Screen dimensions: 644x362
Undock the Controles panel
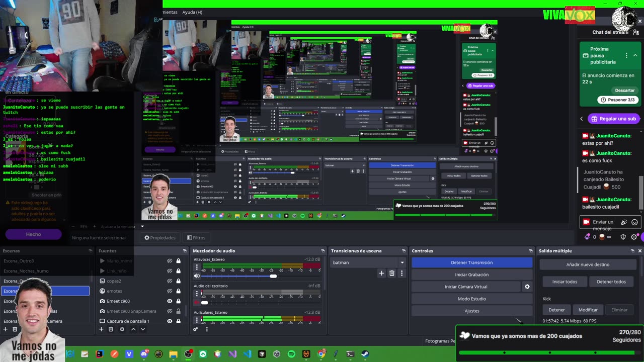[531, 251]
